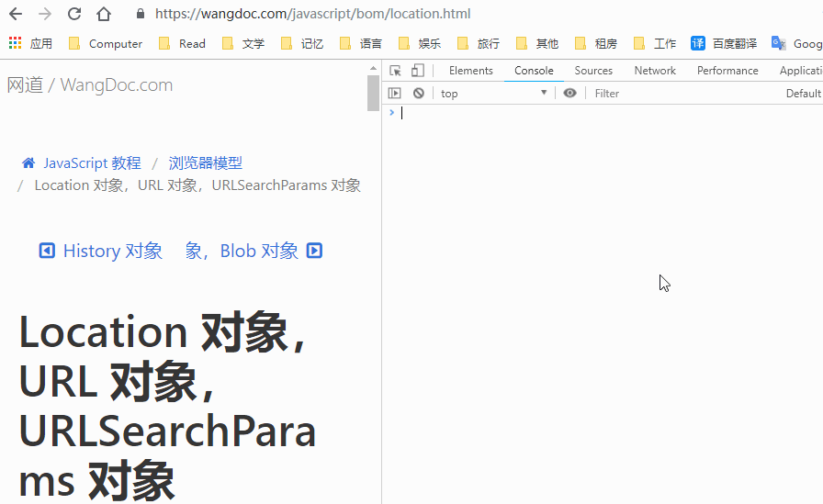Open the Google Translate bookmark
Screen dimensions: 823x504
(796, 43)
